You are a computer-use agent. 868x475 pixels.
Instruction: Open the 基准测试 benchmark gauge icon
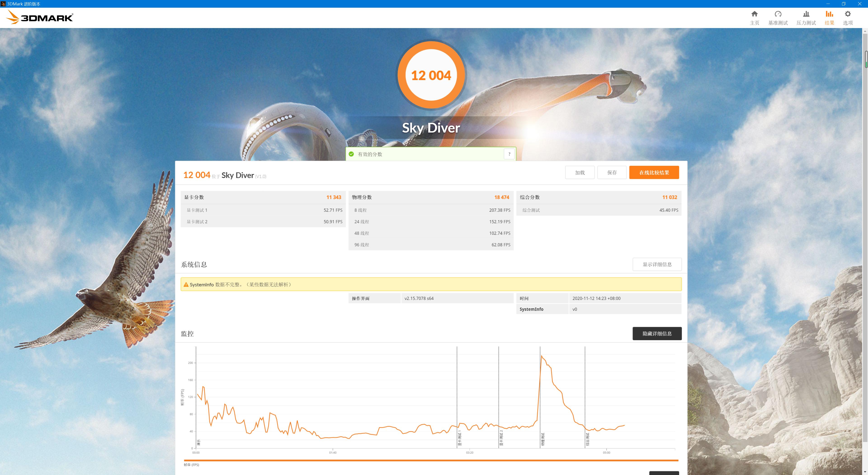[x=778, y=14]
